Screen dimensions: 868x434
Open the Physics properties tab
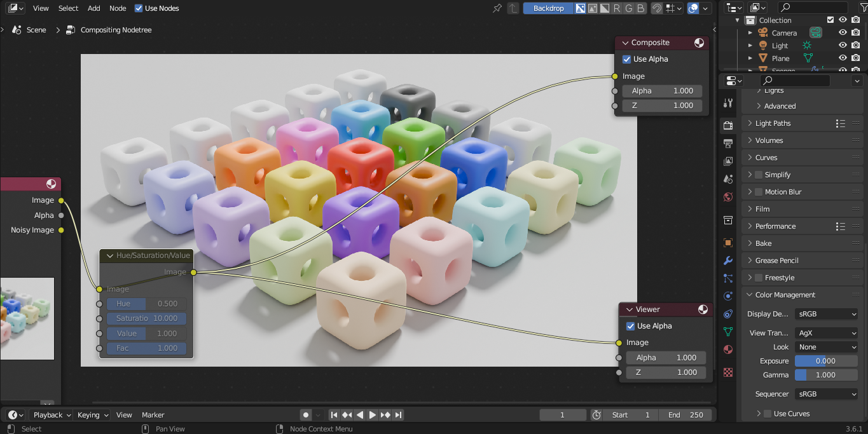pyautogui.click(x=729, y=296)
